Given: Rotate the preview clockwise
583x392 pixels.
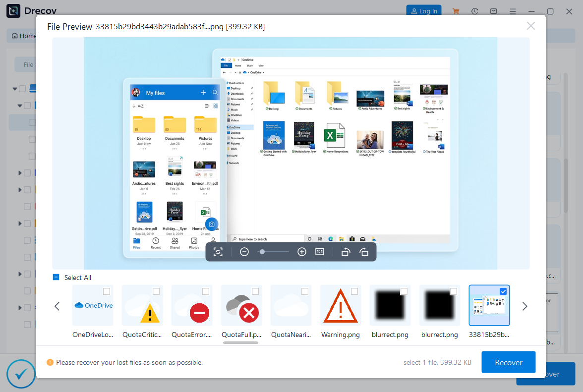Looking at the screenshot, I should click(x=364, y=251).
